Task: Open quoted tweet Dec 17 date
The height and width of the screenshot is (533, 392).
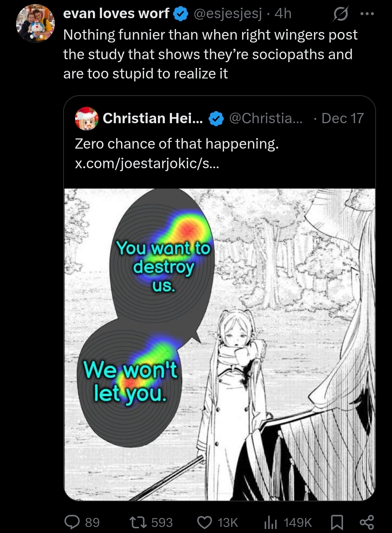Action: 343,118
